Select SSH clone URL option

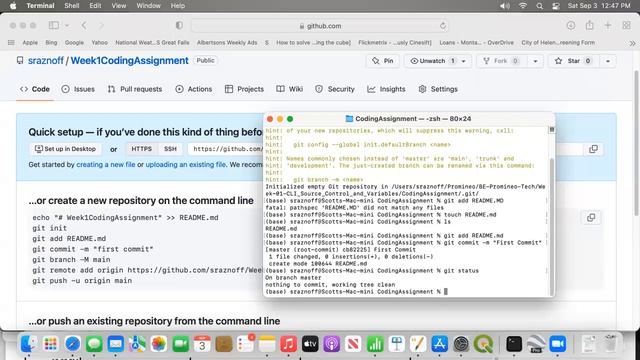(x=171, y=149)
